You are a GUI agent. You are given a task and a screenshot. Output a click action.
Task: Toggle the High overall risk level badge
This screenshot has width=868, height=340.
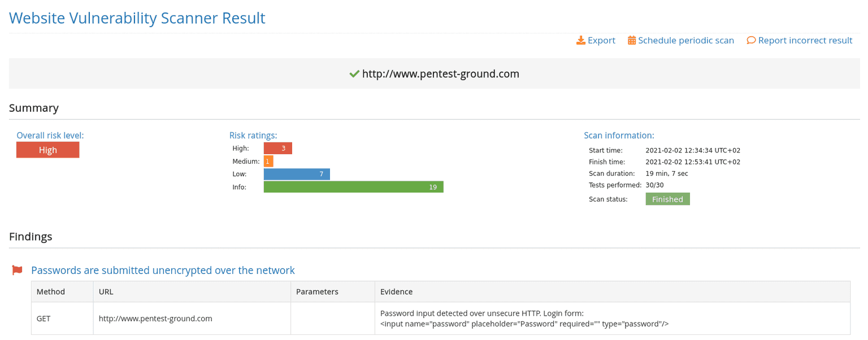point(47,150)
